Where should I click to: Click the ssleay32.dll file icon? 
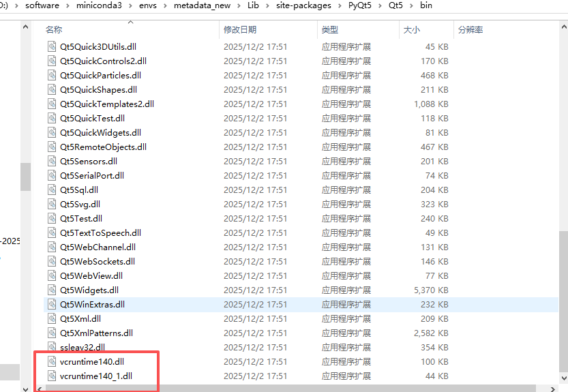tap(52, 347)
